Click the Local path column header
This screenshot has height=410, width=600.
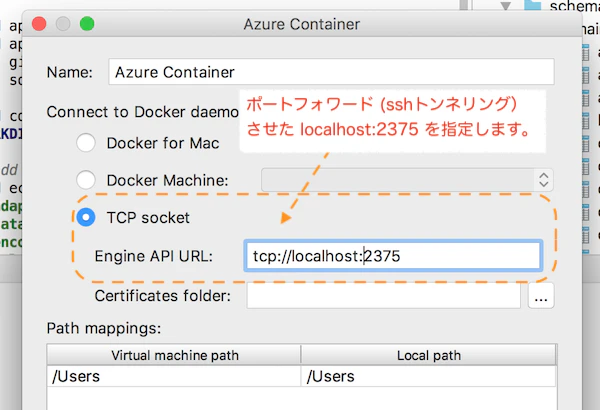coord(429,355)
